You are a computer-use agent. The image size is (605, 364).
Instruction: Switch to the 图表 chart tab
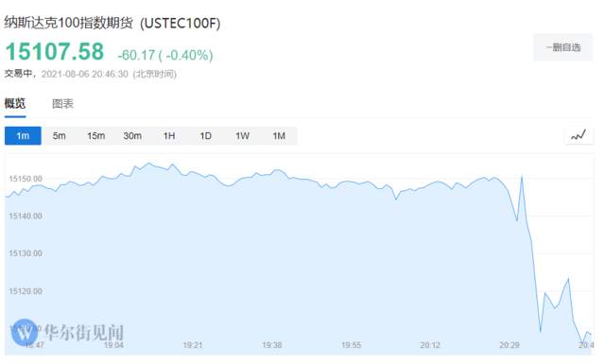(x=62, y=103)
